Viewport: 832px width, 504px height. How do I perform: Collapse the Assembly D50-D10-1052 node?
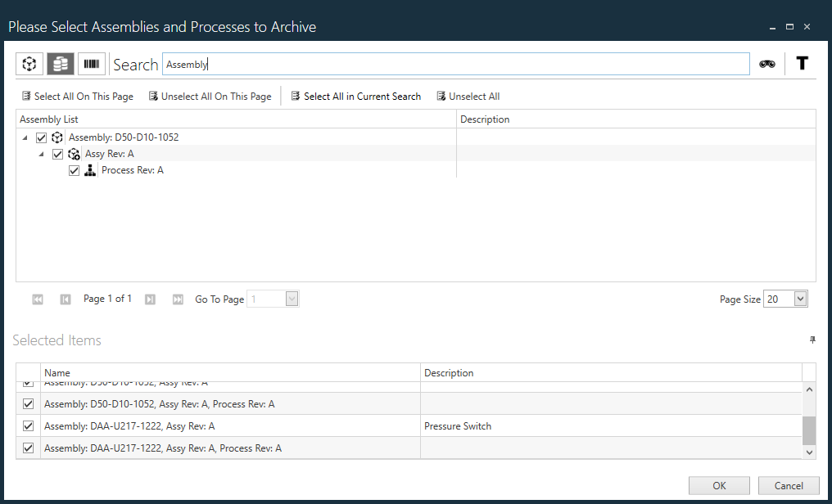point(24,137)
